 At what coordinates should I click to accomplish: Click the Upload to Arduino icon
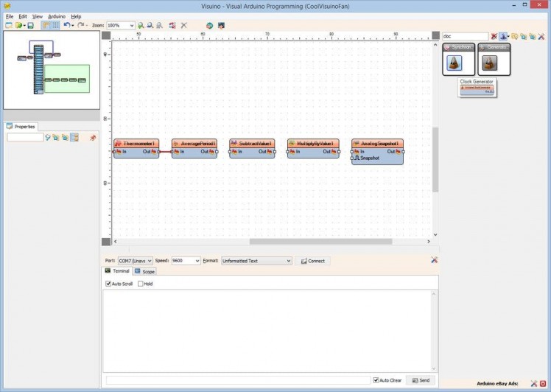pyautogui.click(x=221, y=25)
